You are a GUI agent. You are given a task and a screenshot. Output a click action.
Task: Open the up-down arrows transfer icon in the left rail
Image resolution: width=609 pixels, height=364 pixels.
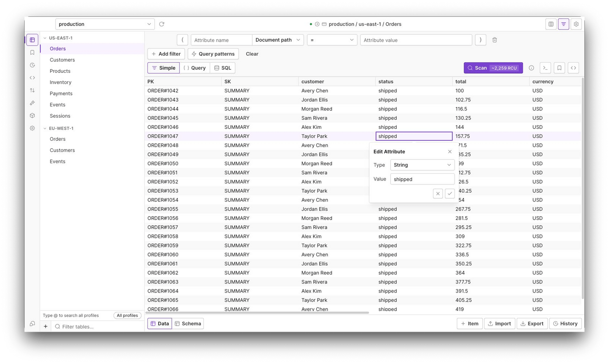[32, 90]
